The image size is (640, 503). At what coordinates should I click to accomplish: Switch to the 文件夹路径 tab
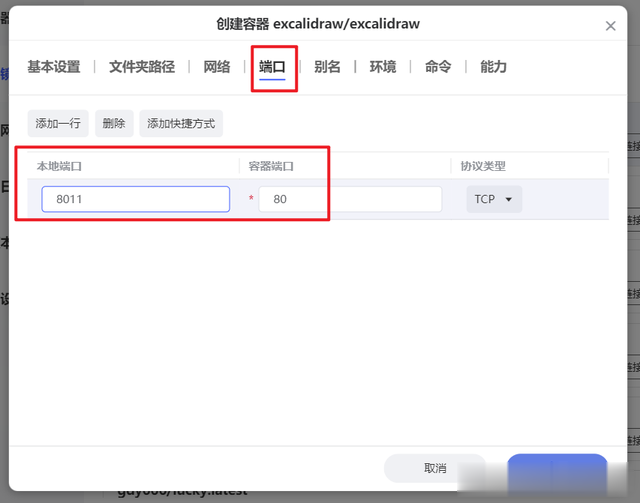tap(142, 67)
